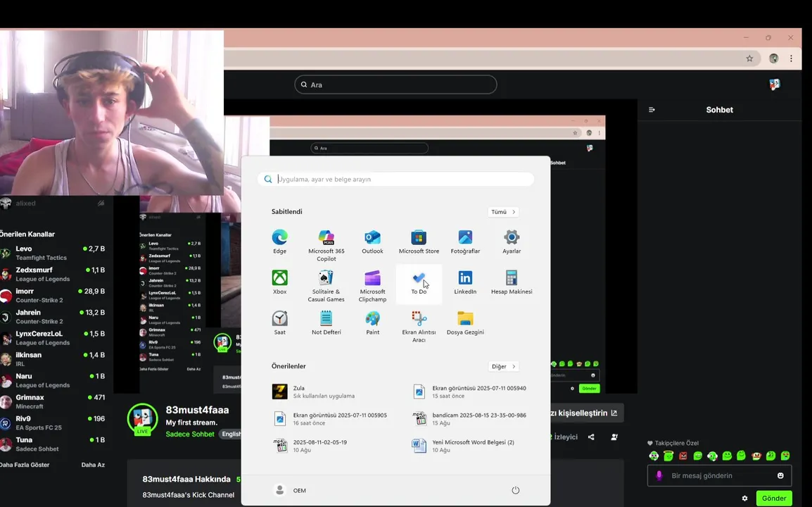
Task: Open emoji picker in chat input
Action: pos(780,475)
